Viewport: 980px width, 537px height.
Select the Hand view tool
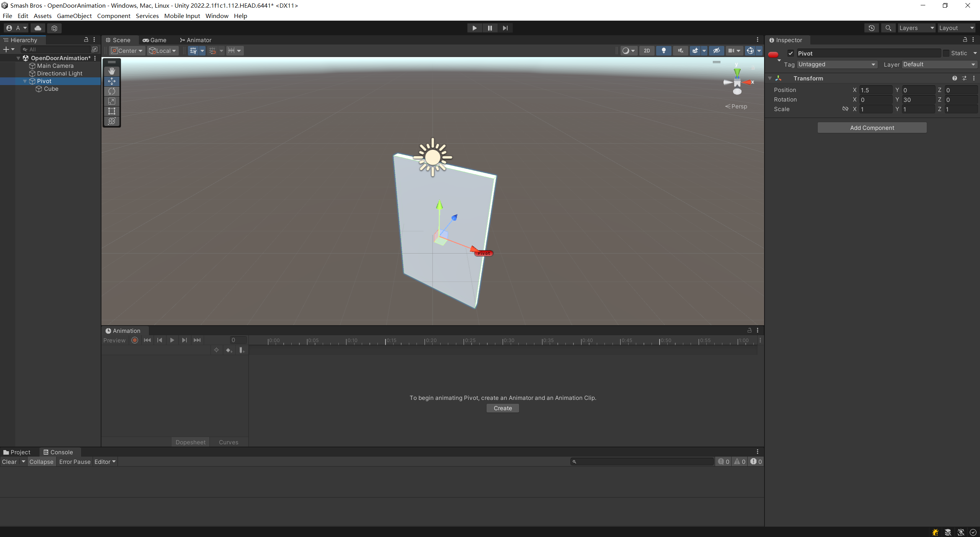coord(111,71)
